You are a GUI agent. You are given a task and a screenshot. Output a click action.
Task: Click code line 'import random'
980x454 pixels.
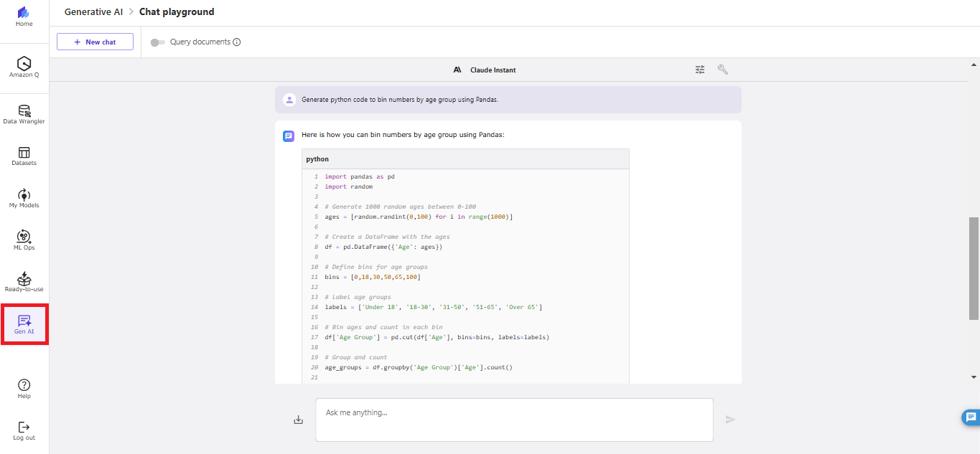pos(349,186)
